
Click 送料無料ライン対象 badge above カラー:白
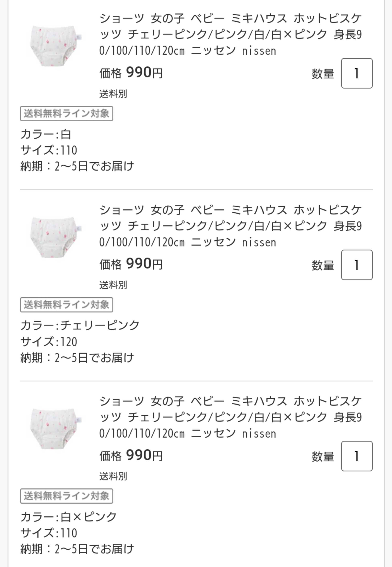click(x=67, y=114)
